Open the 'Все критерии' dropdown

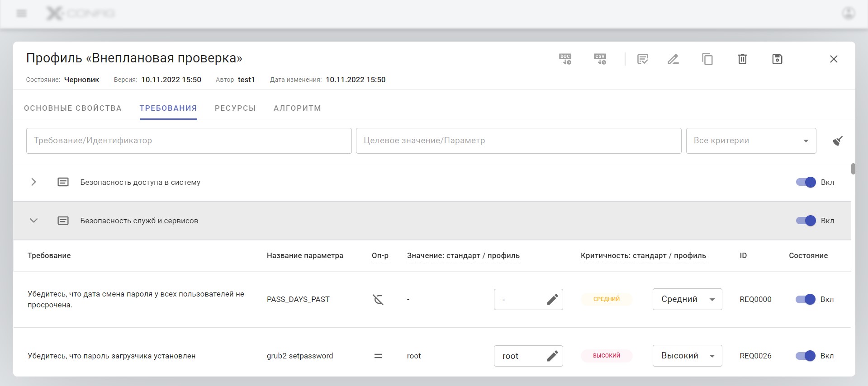(x=751, y=141)
